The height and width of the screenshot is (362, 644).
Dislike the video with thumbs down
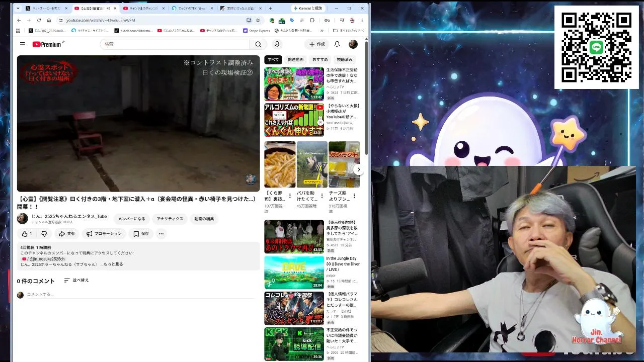click(x=44, y=234)
